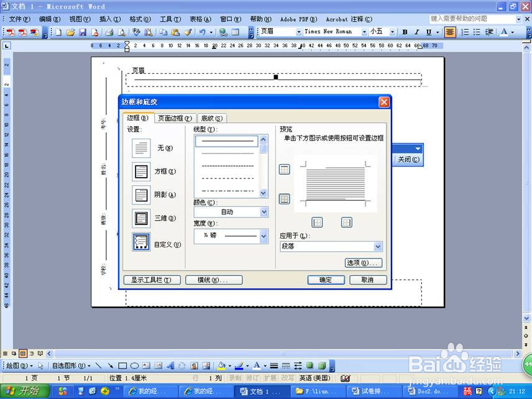Select the 三维 3D border setting
Viewport: 532px width, 399px height.
[x=141, y=218]
